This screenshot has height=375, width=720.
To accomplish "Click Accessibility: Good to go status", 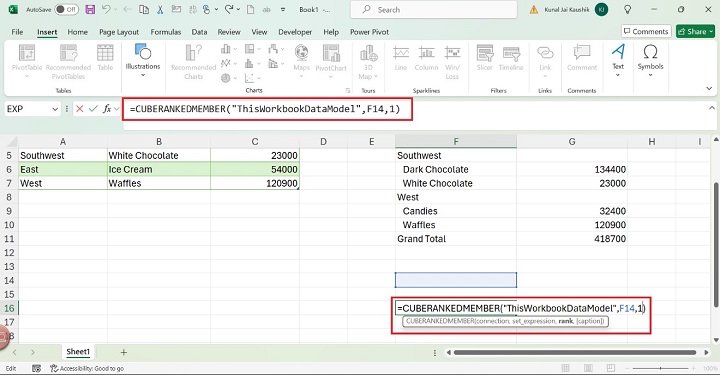I will 87,368.
